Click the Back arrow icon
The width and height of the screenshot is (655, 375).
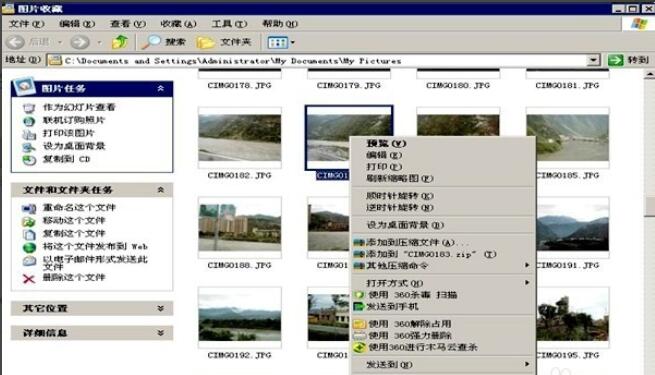point(15,42)
